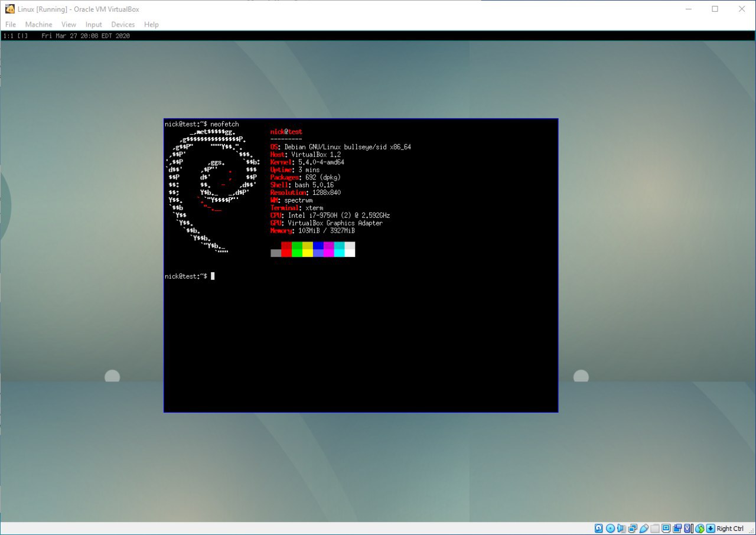Click the bright yellow palette swatch

[x=307, y=253]
